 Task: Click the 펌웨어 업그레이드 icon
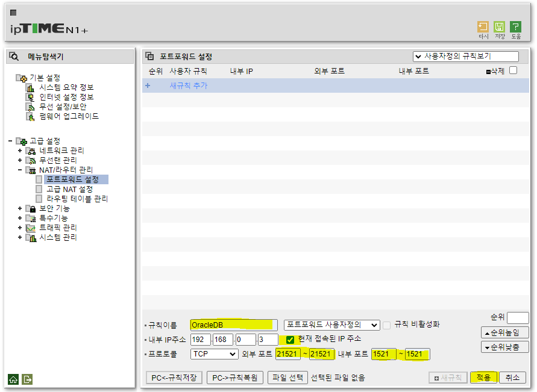coord(31,117)
